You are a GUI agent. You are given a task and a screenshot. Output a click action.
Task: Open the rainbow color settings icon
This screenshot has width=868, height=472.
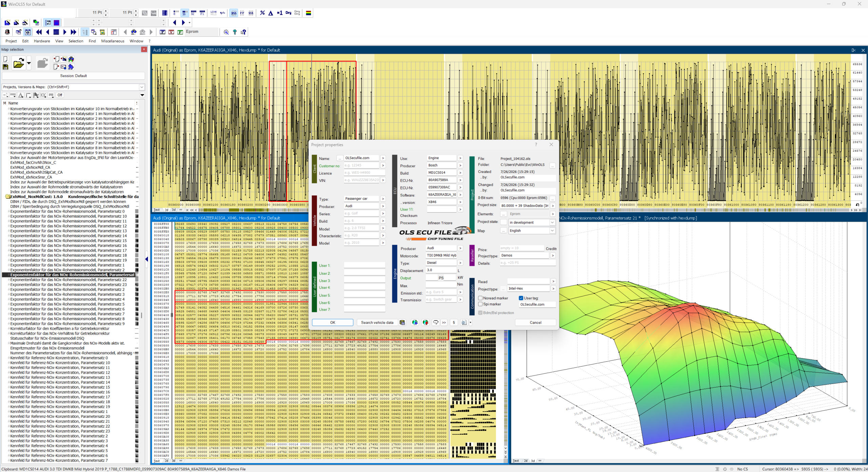tap(309, 13)
